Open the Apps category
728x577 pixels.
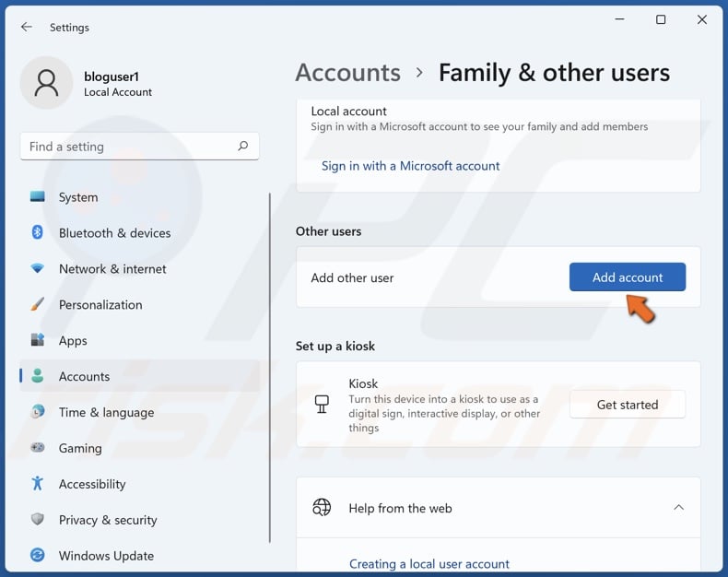tap(139, 340)
